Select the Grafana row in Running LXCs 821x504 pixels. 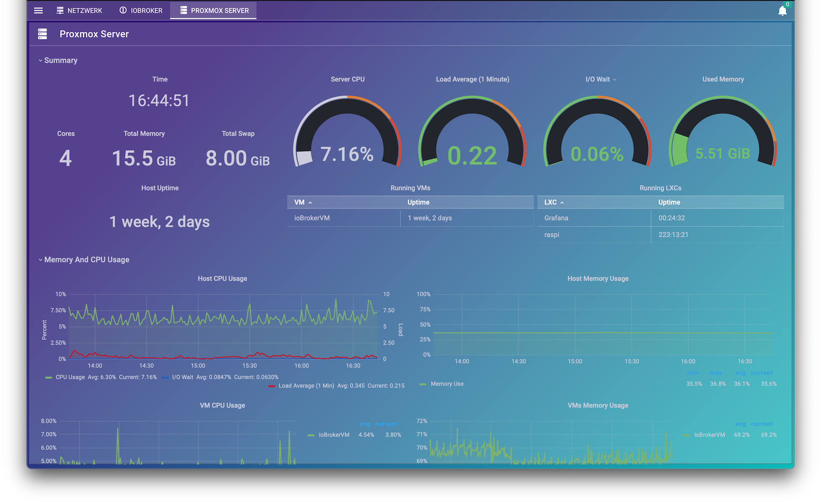click(x=660, y=218)
